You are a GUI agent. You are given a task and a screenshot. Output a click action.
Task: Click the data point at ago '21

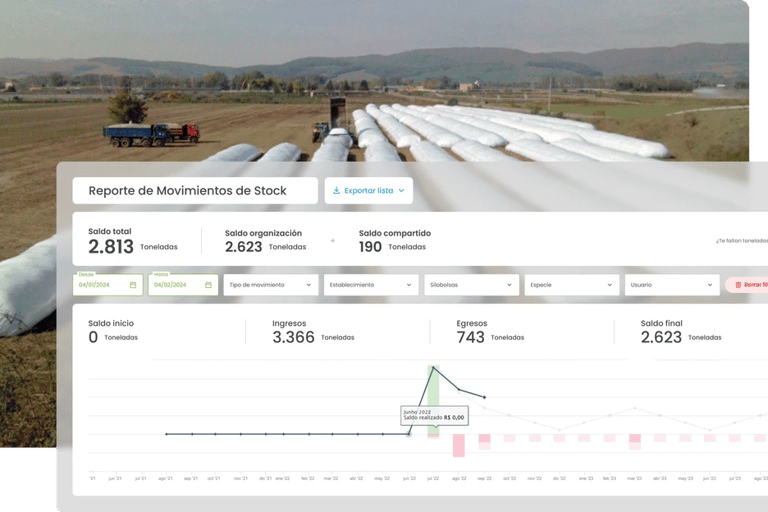coord(167,434)
